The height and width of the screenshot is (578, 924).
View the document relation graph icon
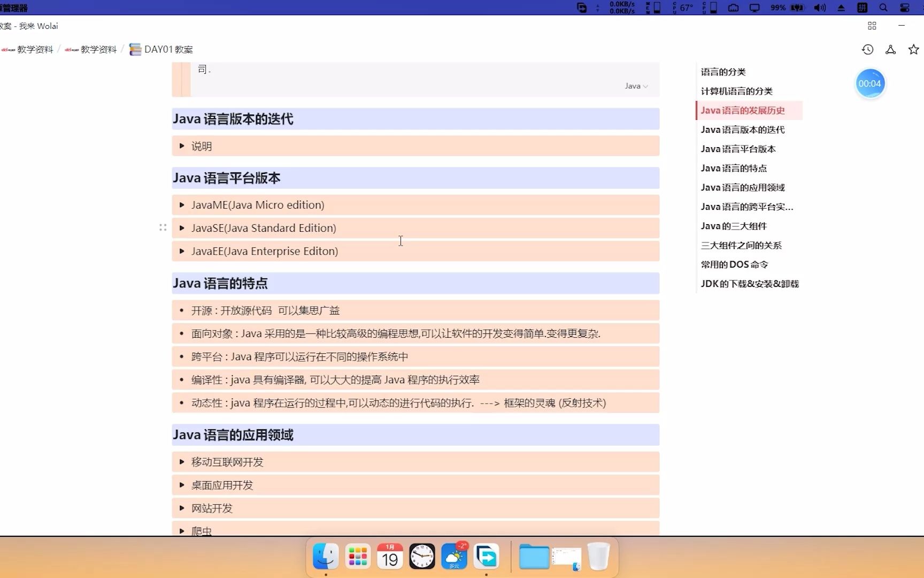(x=890, y=49)
